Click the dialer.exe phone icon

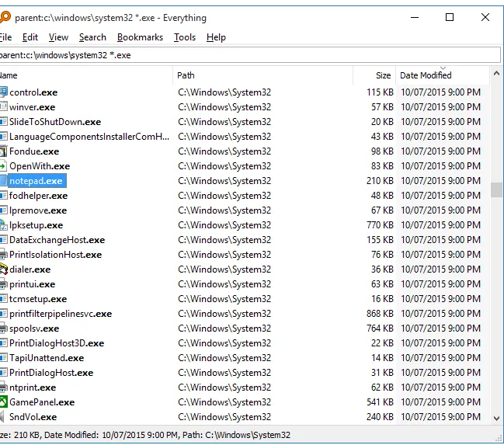3,269
